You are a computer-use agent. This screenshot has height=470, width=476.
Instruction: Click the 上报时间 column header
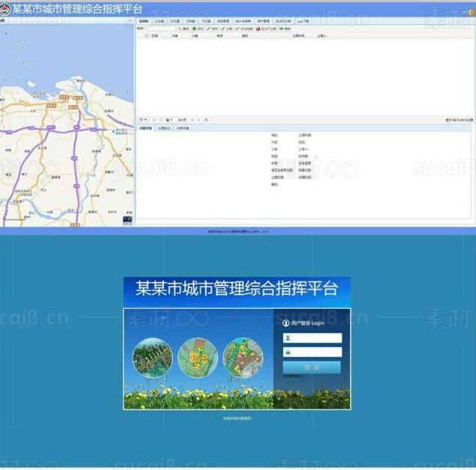[x=298, y=36]
